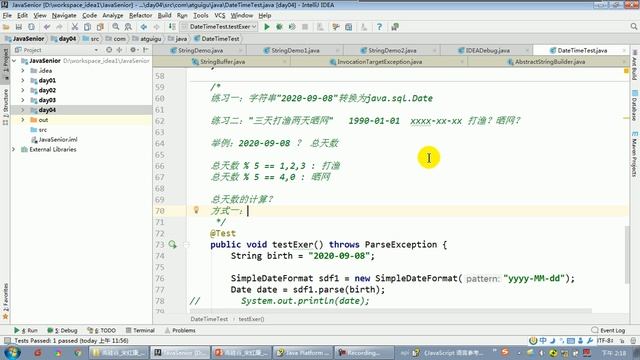Open the DateTimeTest.testExer run configuration dropdown
640x360 pixels.
pos(219,27)
